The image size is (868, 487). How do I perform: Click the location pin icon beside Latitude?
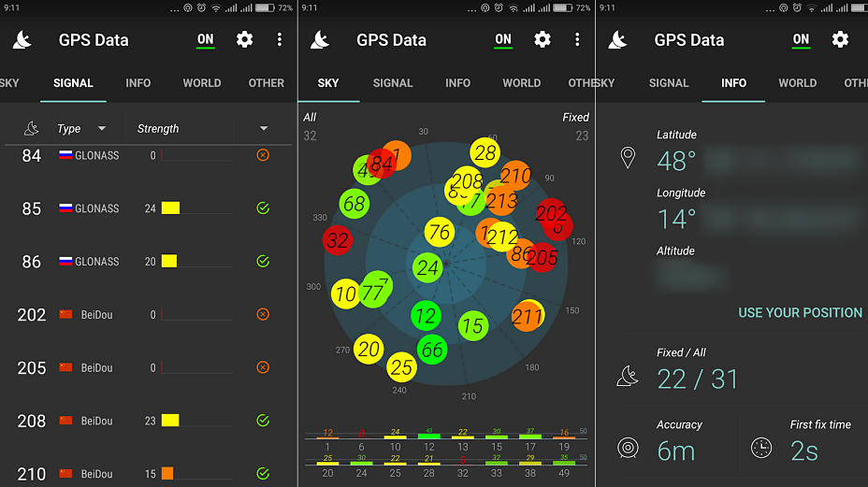628,158
